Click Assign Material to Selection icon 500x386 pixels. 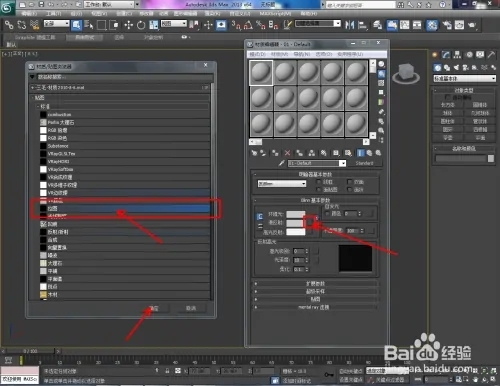[275, 153]
